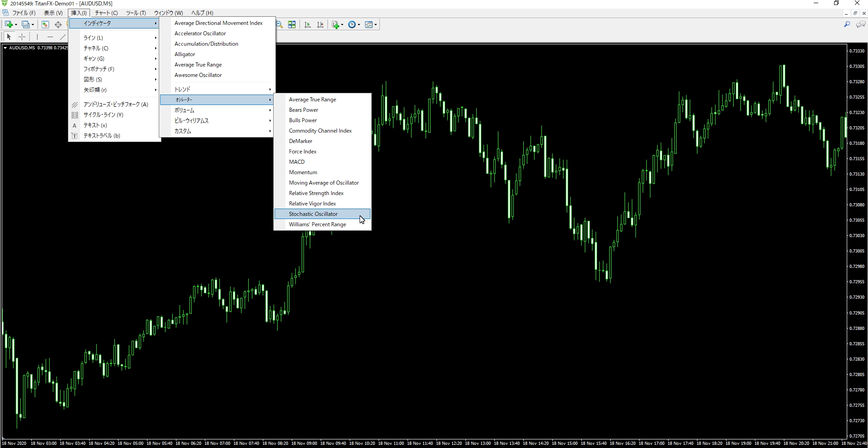Open the カスタム submenu
868x448 pixels.
217,131
